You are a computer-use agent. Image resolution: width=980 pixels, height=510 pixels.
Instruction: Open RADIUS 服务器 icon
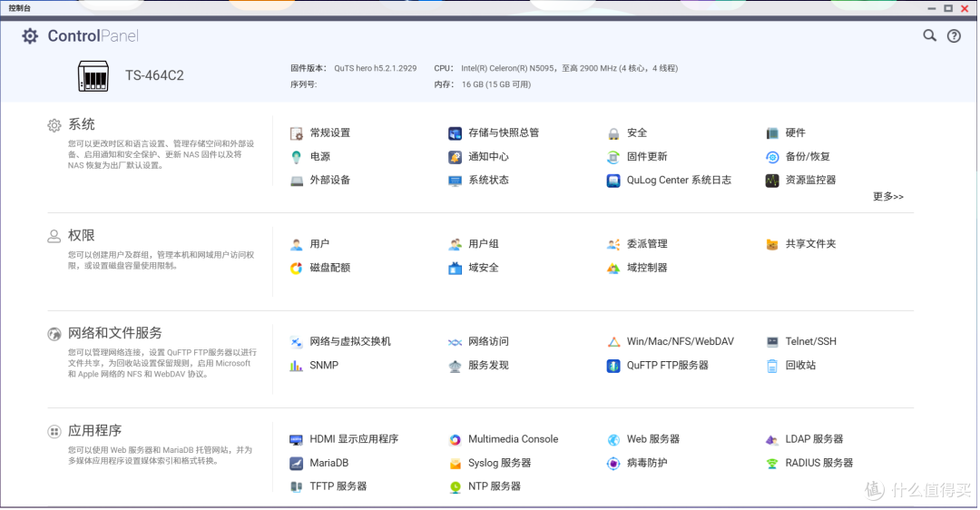tap(772, 463)
